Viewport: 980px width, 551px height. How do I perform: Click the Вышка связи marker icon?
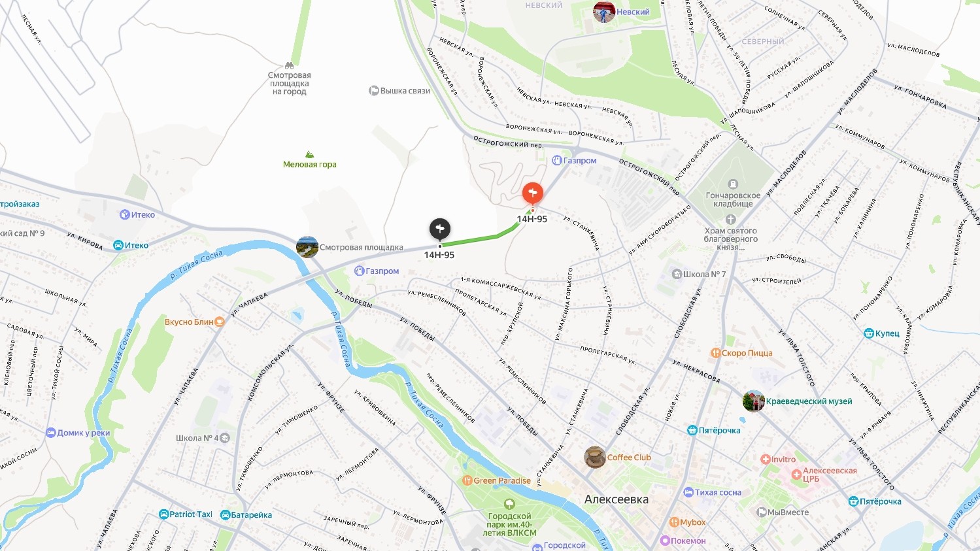[x=373, y=91]
